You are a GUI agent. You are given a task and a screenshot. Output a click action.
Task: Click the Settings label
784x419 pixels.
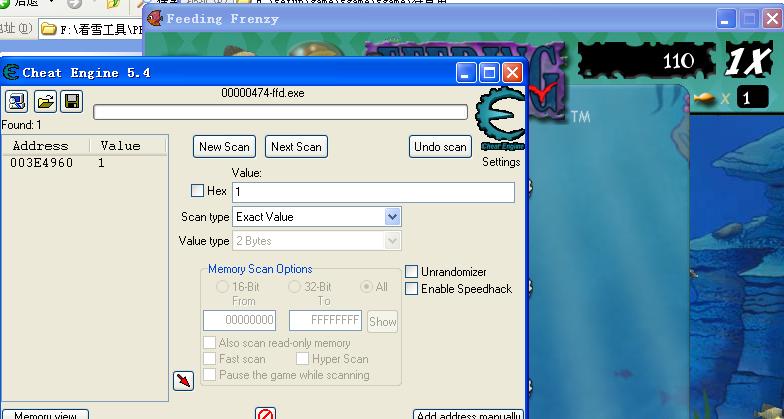click(x=501, y=162)
